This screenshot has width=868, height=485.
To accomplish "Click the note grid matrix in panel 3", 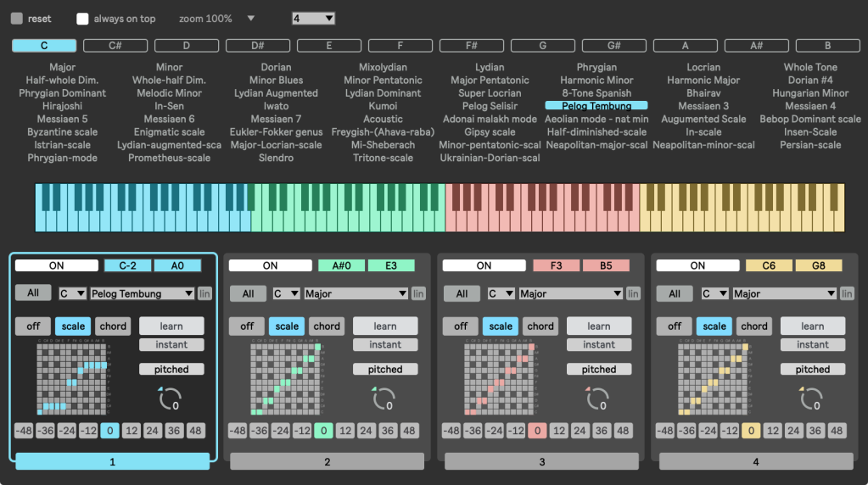I will 500,377.
